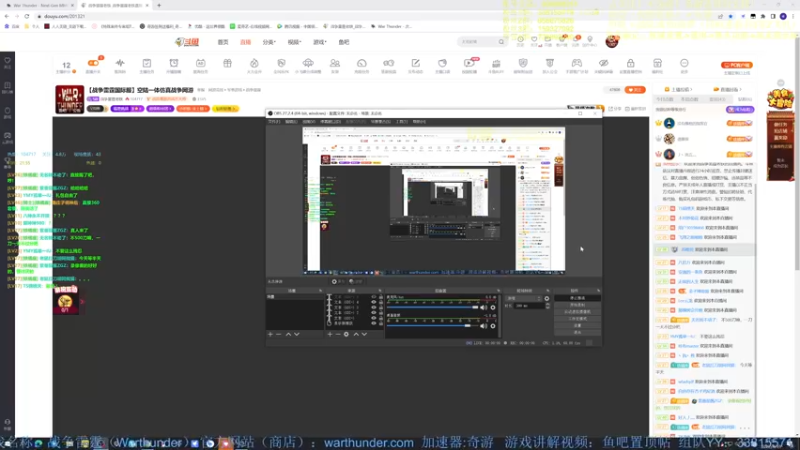The width and height of the screenshot is (800, 450).
Task: Toggle the orange switch in streamer toolbar
Action: 93,63
